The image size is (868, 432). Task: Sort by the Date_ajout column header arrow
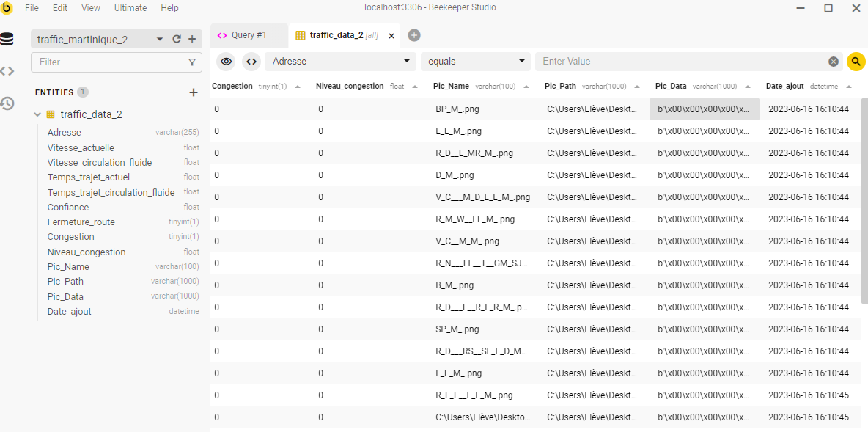tap(849, 87)
